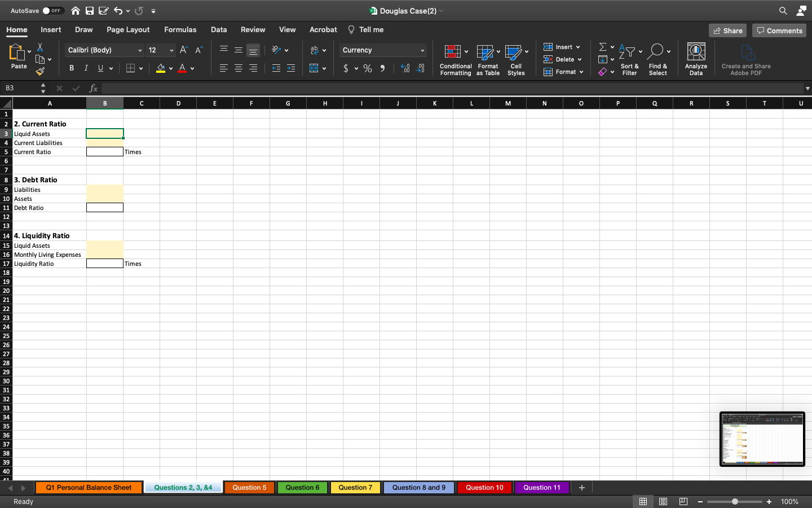Open Sort & Filter
The width and height of the screenshot is (812, 508).
pyautogui.click(x=629, y=60)
